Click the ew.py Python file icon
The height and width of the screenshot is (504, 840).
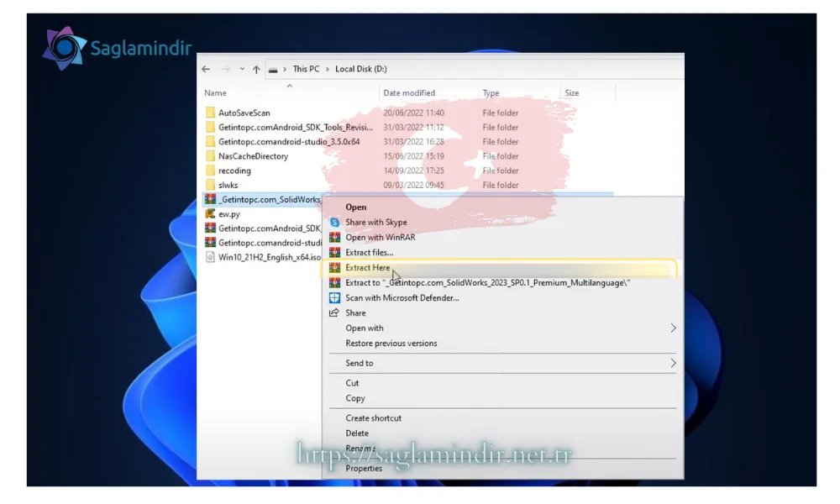(x=210, y=213)
